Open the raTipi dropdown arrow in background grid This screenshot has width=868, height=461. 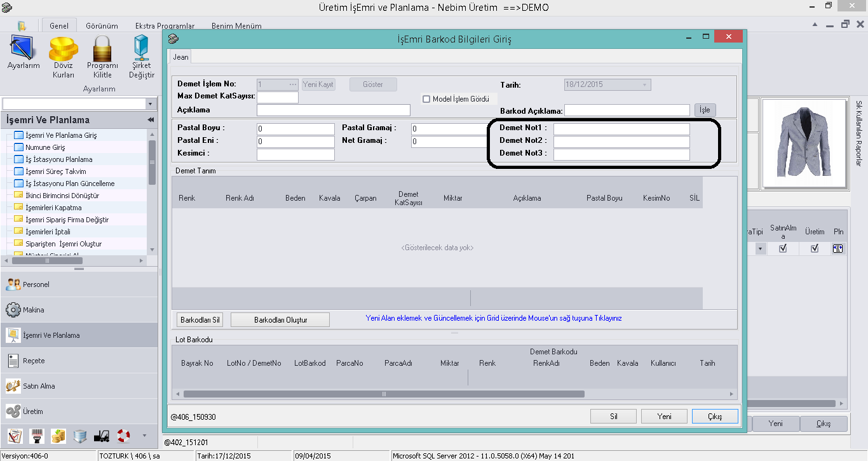[x=760, y=249]
